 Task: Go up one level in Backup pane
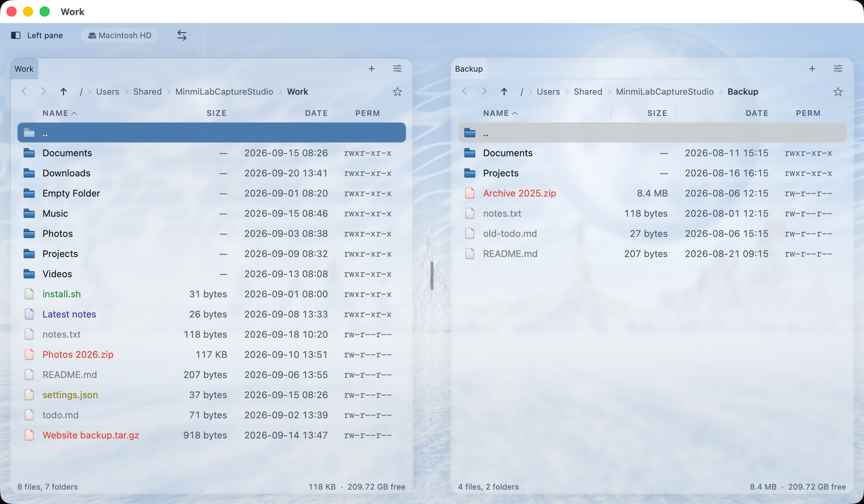pos(504,91)
